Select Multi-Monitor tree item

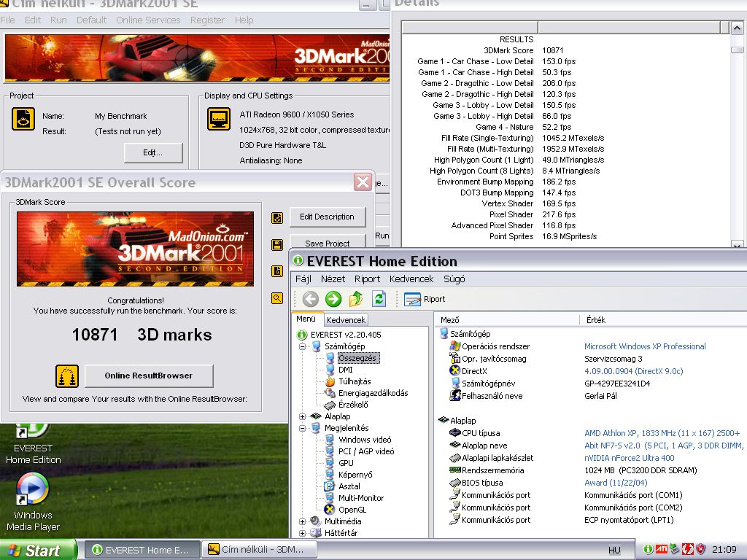[x=360, y=498]
